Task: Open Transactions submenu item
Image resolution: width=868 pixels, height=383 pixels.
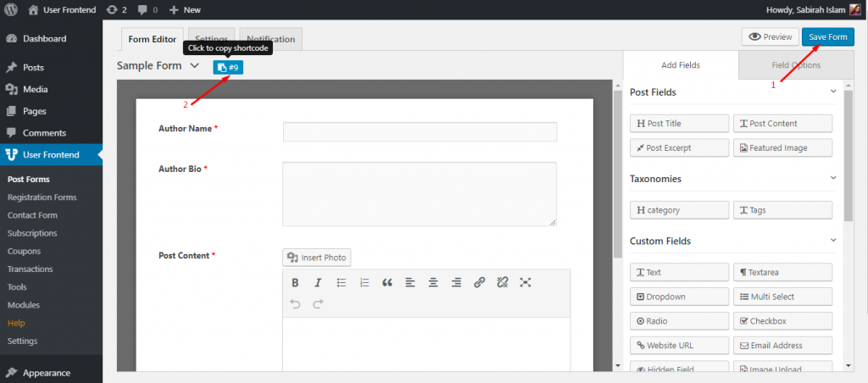Action: pos(31,269)
